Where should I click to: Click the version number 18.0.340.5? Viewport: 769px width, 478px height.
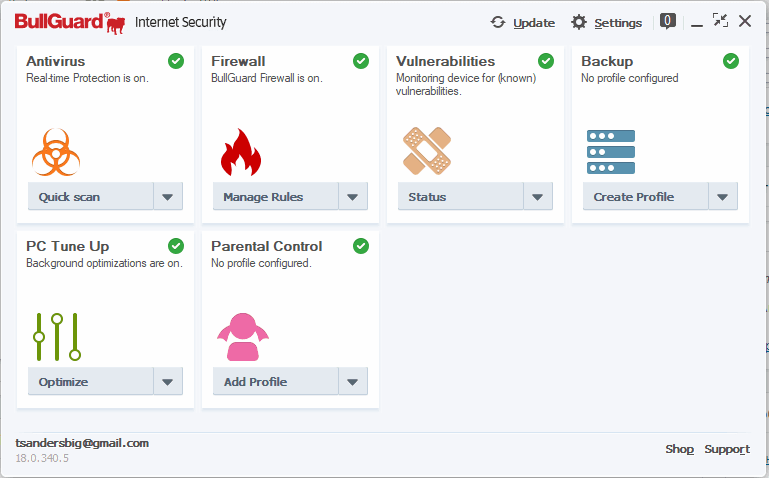(42, 458)
